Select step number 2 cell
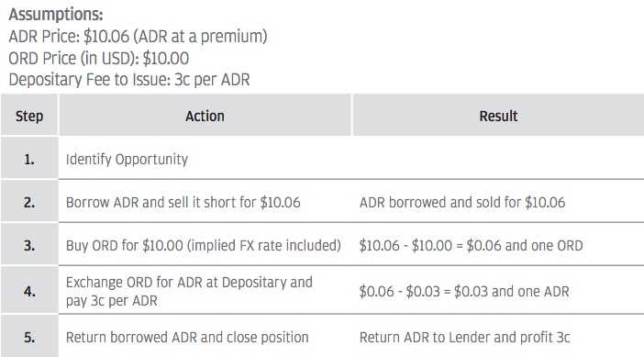 tap(29, 202)
